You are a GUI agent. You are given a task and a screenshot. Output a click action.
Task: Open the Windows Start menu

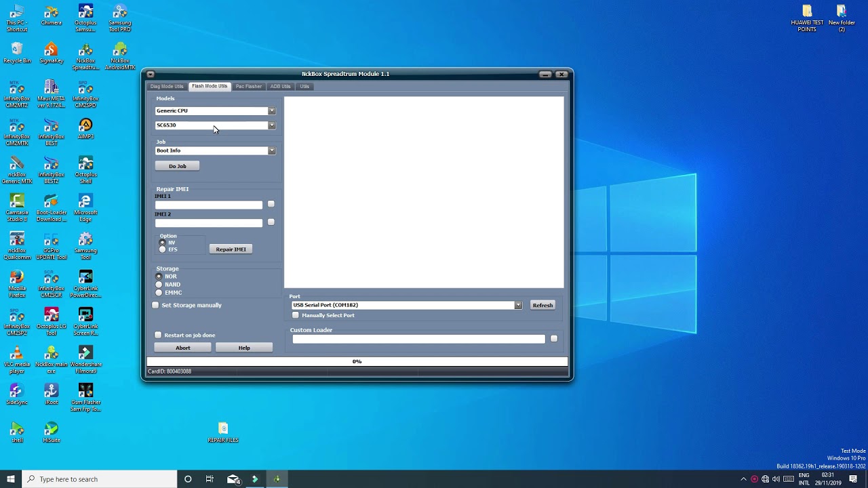(x=11, y=479)
